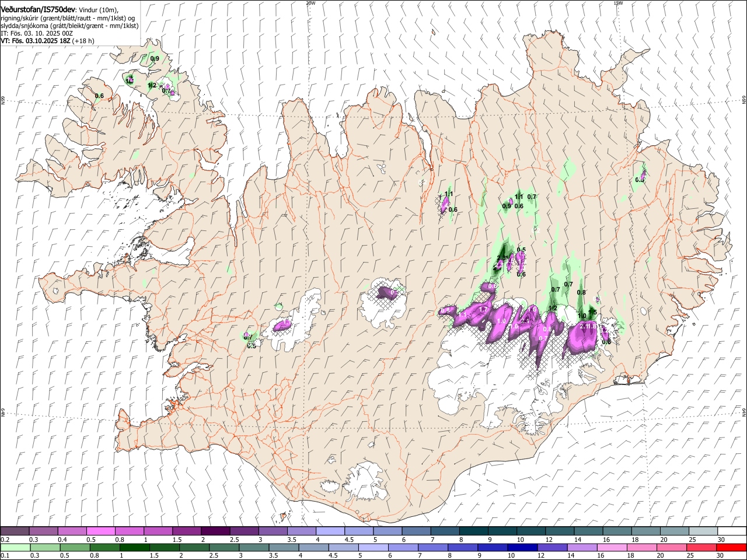Pick the 0.5 green rain legend swatch
Image resolution: width=747 pixels, height=560 pixels.
pos(75,547)
